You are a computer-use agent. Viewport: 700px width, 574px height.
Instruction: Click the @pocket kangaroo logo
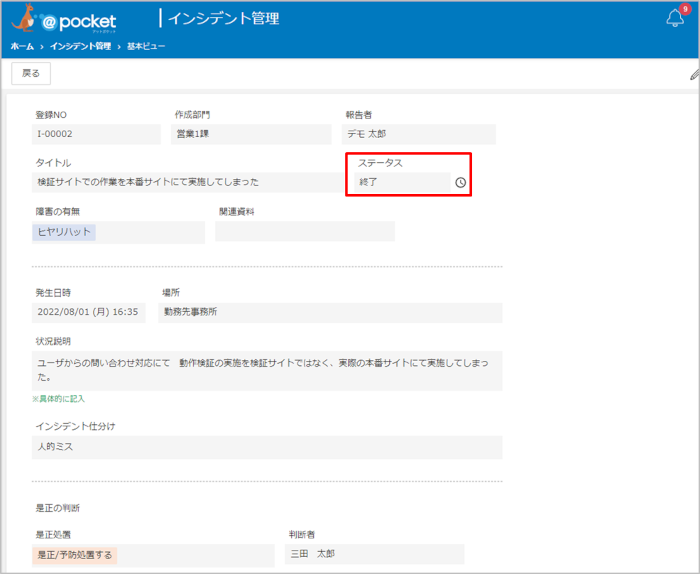(x=63, y=19)
